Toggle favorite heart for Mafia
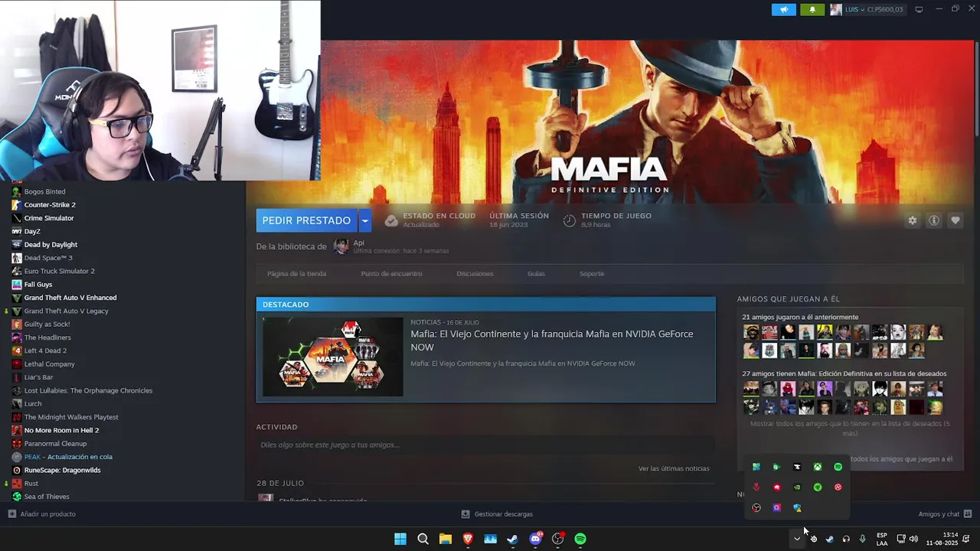980x551 pixels. [x=955, y=220]
